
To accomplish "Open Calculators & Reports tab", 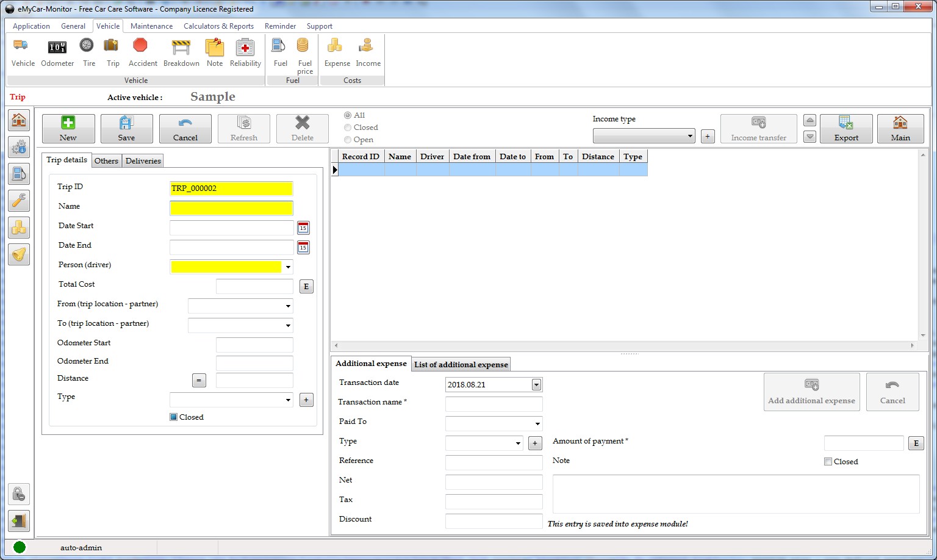I will click(x=218, y=26).
